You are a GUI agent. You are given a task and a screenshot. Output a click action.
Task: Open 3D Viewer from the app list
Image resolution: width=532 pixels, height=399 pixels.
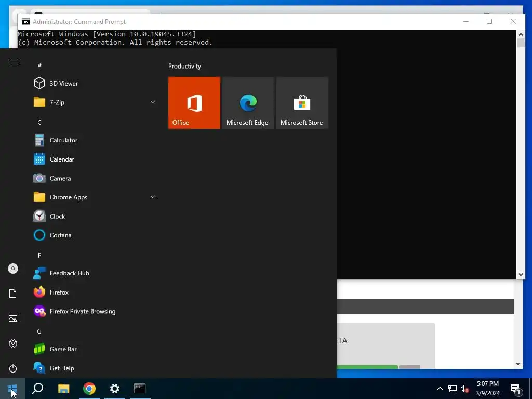click(94, 83)
